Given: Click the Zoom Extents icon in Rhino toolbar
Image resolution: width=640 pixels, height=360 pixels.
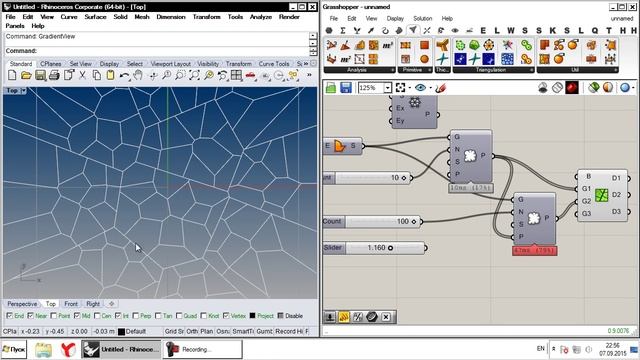Looking at the screenshot, I should click(x=195, y=75).
